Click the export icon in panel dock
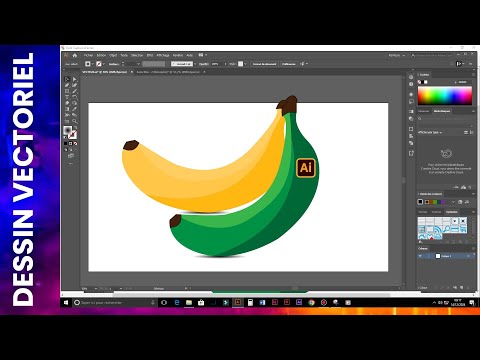This screenshot has width=480, height=360. click(411, 153)
